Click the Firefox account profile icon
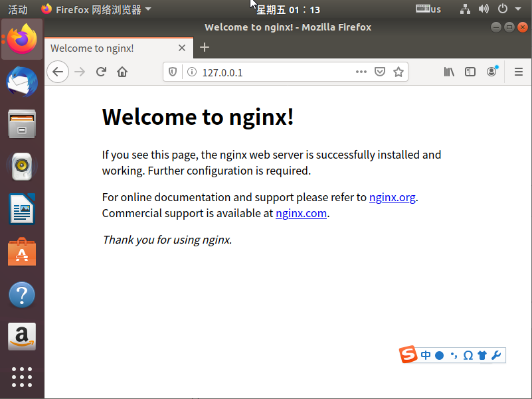The height and width of the screenshot is (399, 532). click(491, 72)
